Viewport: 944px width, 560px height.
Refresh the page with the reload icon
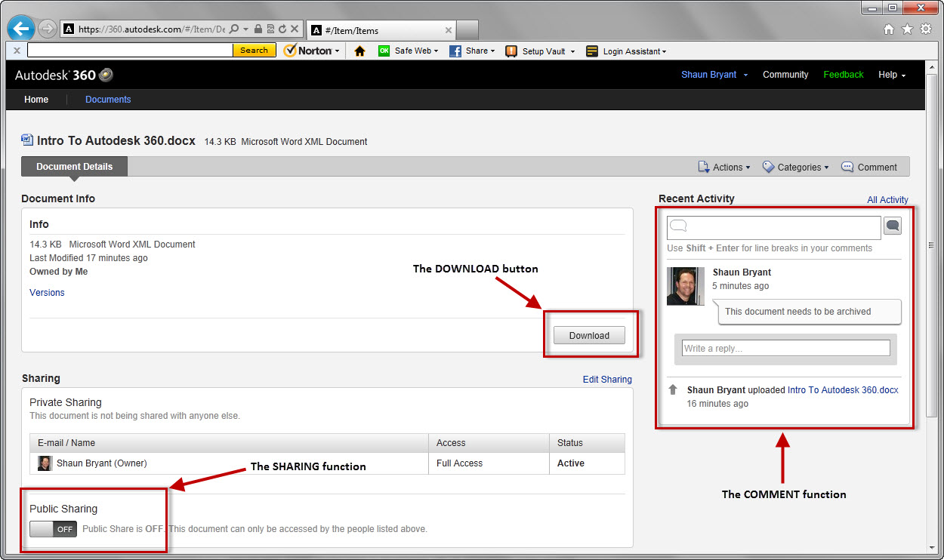click(x=282, y=29)
